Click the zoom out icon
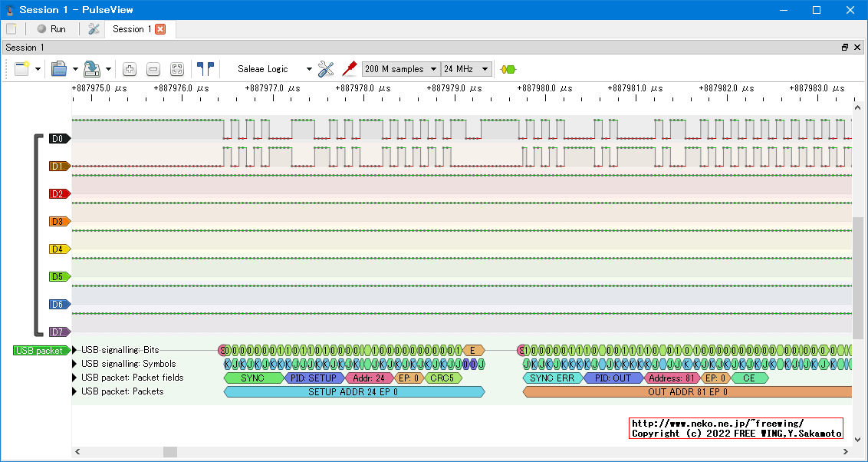868x462 pixels. 153,69
